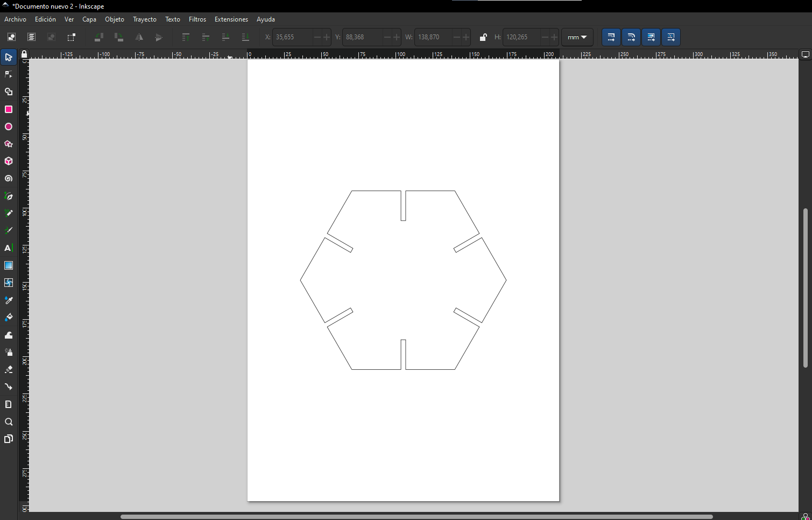The height and width of the screenshot is (520, 812).
Task: Open the Archivo menu
Action: (x=15, y=19)
